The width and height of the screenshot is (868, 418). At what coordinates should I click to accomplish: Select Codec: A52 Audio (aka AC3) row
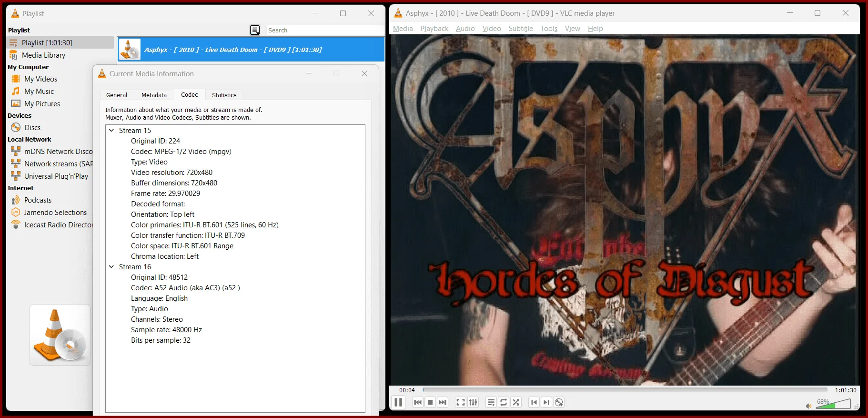tap(185, 288)
